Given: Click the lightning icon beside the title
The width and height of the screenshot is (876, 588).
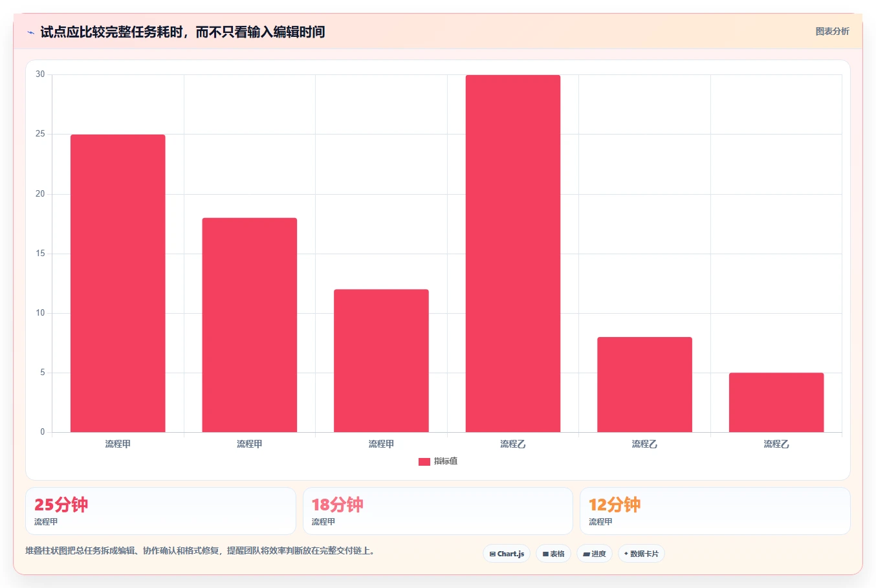Looking at the screenshot, I should pyautogui.click(x=30, y=32).
